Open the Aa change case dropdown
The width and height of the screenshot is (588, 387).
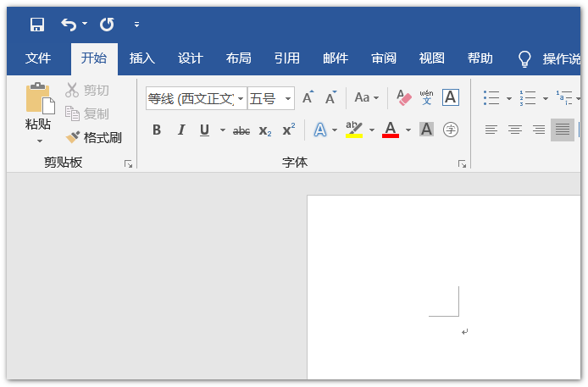[366, 97]
